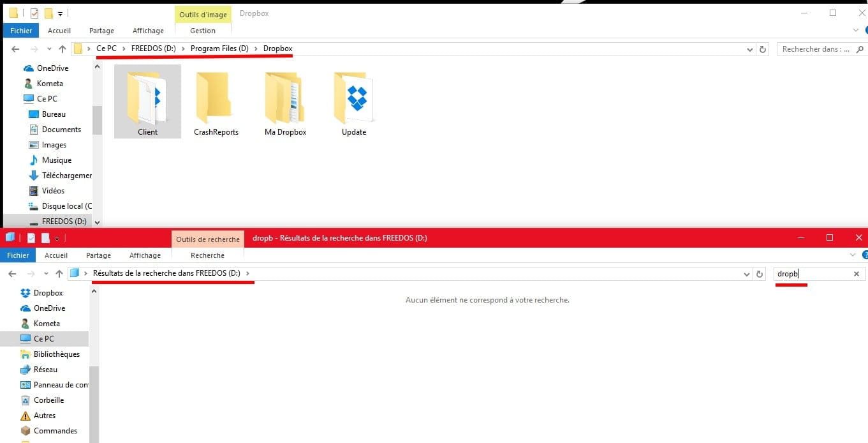Click the Outils de recherche contextual tab
This screenshot has height=443, width=868.
pos(208,239)
